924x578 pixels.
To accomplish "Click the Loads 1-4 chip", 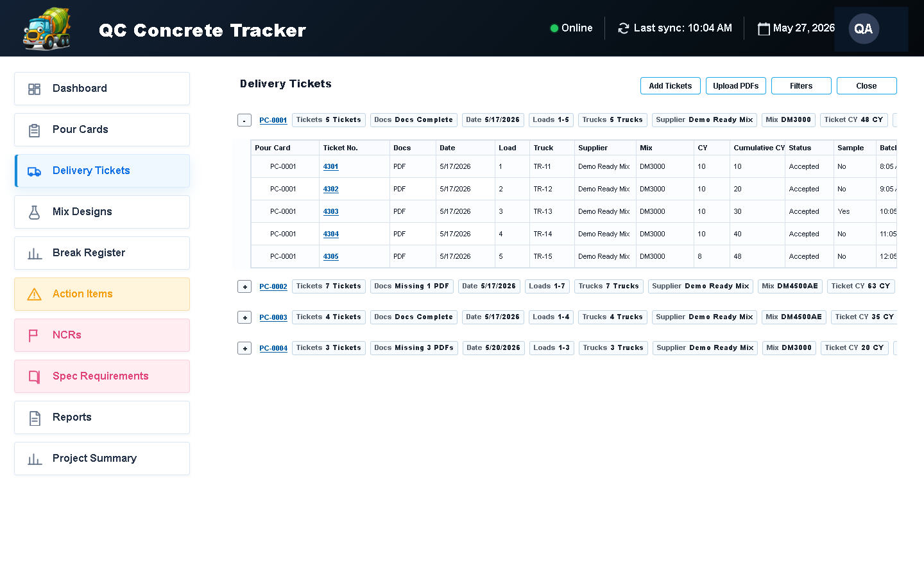I will coord(551,317).
